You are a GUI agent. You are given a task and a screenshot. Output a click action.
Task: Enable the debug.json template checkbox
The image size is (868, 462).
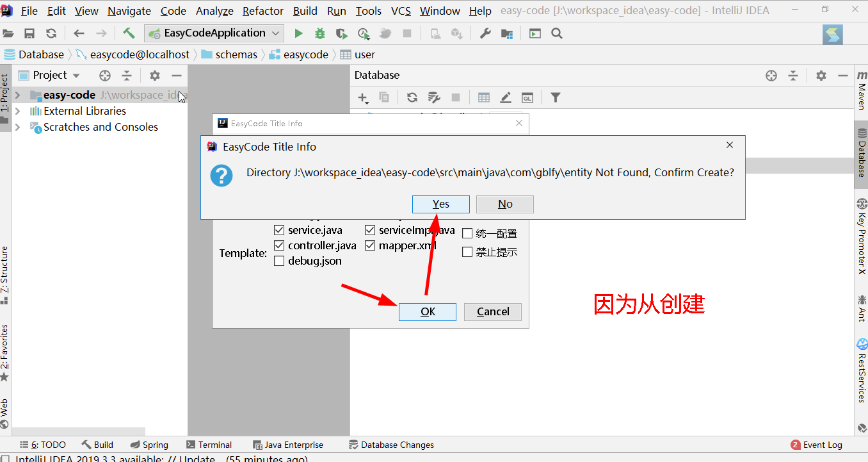pos(279,261)
